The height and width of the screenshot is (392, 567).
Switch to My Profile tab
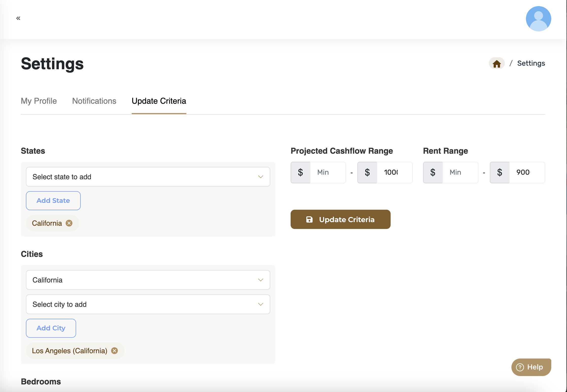coord(39,101)
